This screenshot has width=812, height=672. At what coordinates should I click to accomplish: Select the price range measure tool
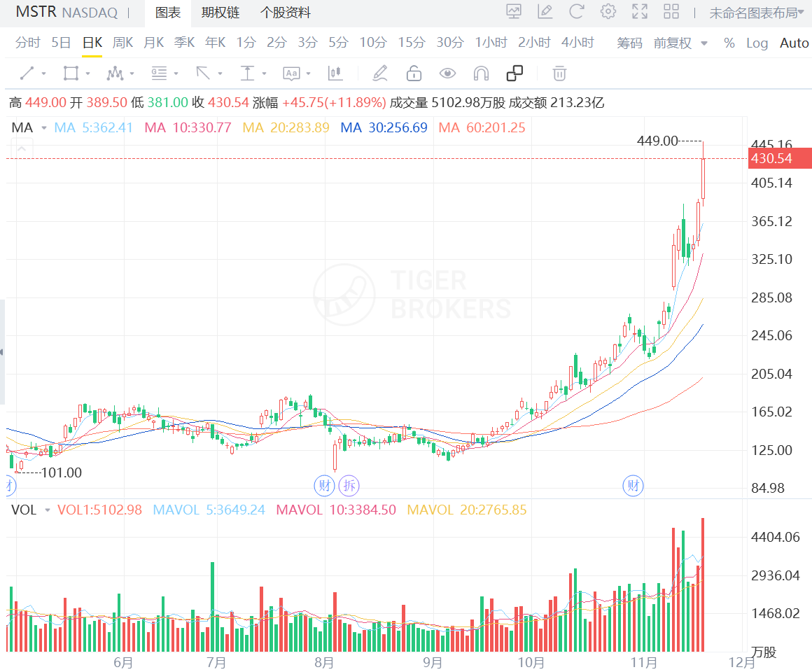tap(248, 73)
